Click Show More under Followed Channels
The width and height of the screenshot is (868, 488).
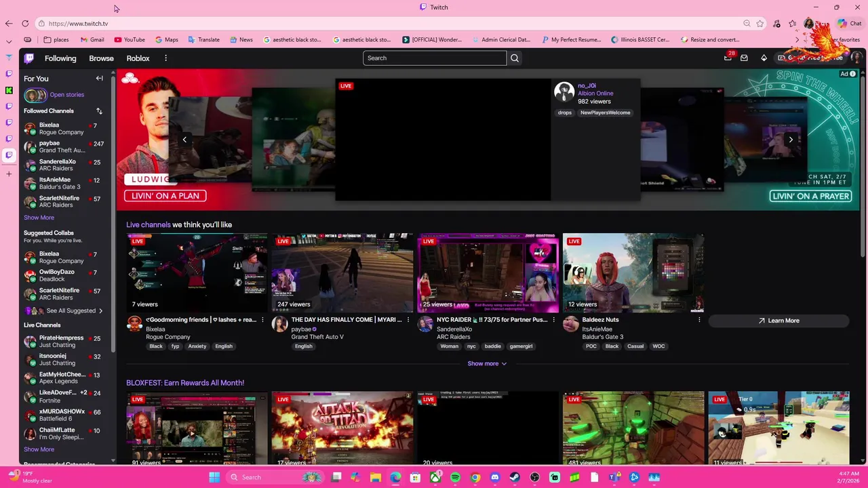click(39, 218)
